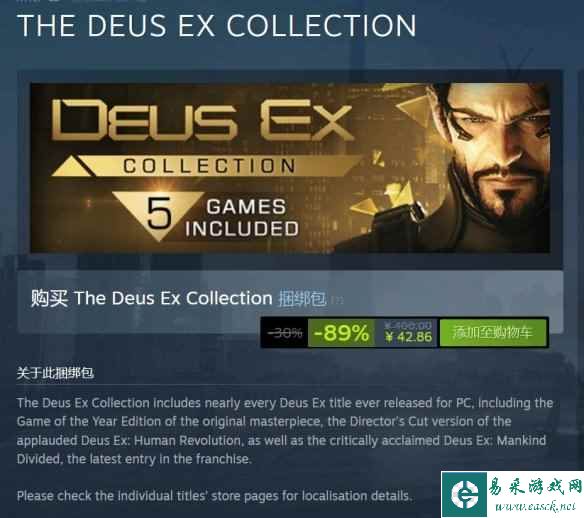Click the gold Deus Ex logo in banner
The height and width of the screenshot is (518, 584).
202,120
